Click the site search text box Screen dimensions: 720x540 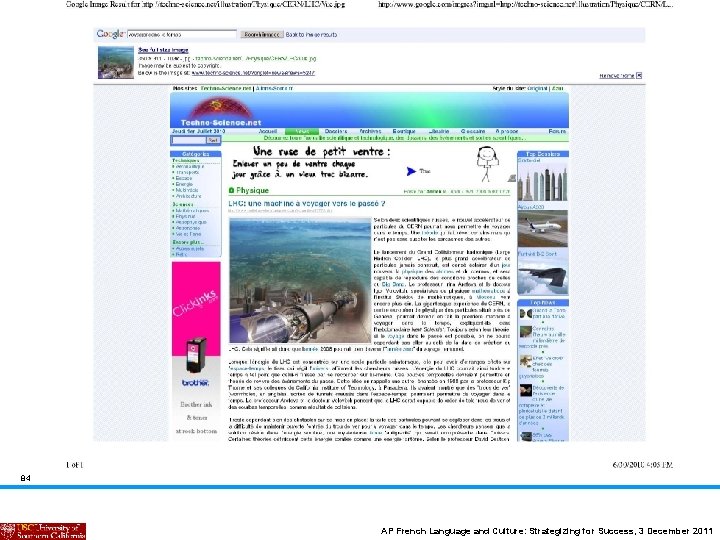[188, 140]
